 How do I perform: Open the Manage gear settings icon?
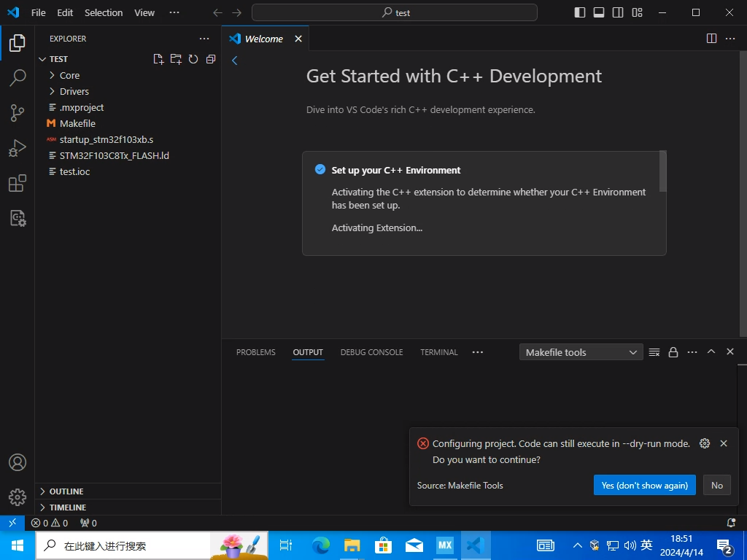point(18,497)
